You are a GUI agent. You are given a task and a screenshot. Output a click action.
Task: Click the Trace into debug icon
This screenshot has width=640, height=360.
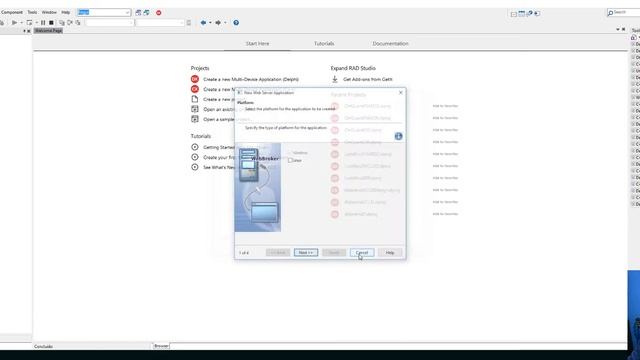pos(62,23)
